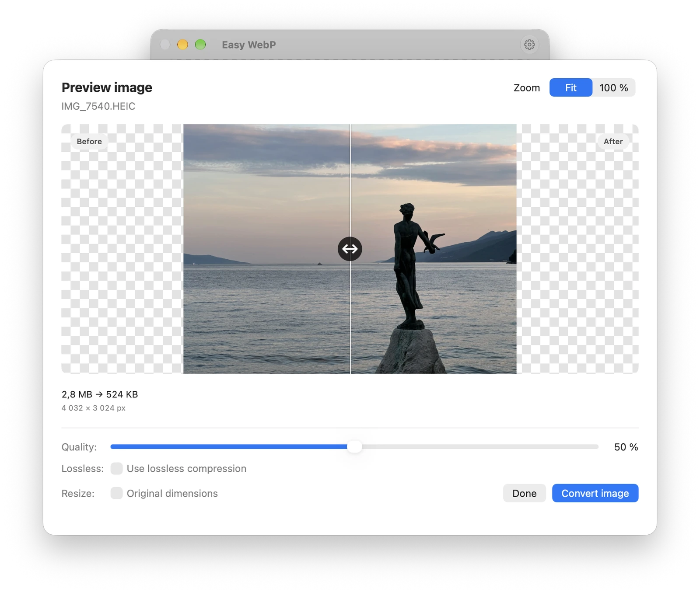Click the Preview image heading

point(107,87)
